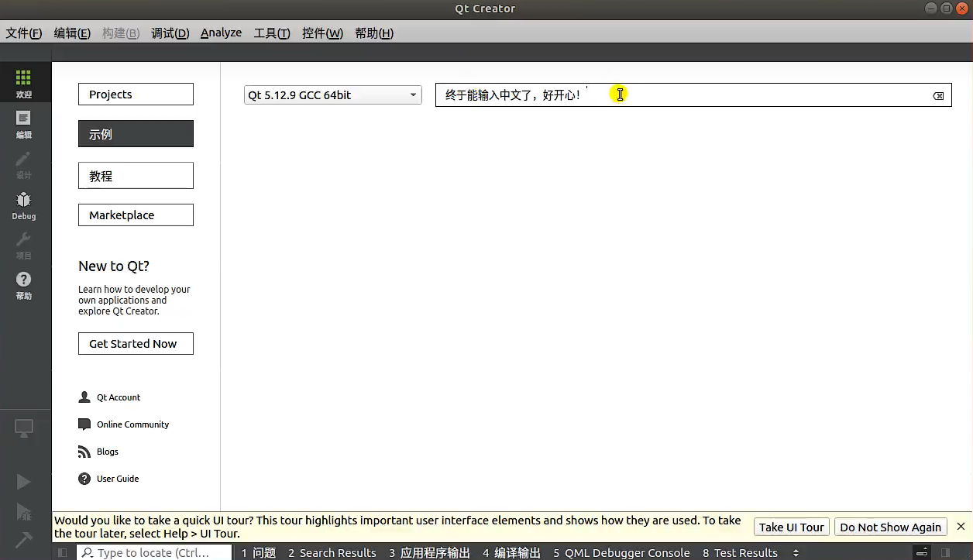Screen dimensions: 973x560
Task: Open the 文件(F) menu
Action: click(x=24, y=33)
